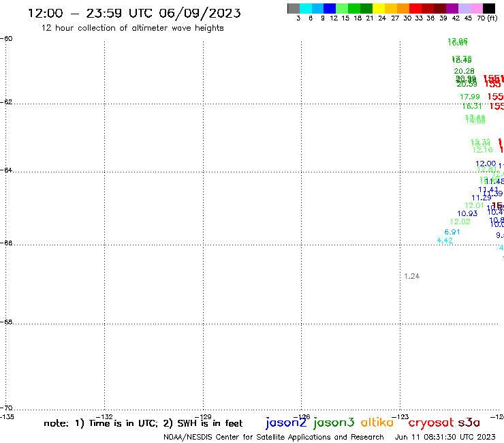This screenshot has height=443, width=504.
Task: Select the light green value 12.02
Action: click(460, 221)
